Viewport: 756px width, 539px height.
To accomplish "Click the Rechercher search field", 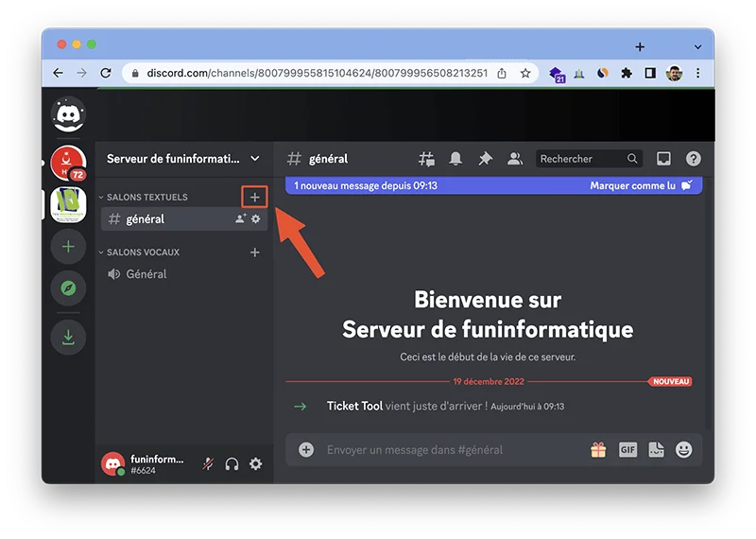I will (581, 159).
